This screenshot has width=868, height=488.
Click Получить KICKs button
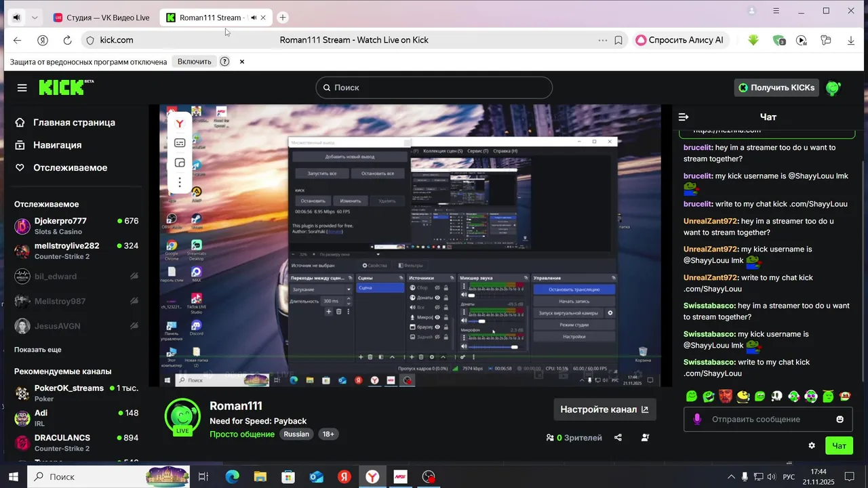[776, 87]
